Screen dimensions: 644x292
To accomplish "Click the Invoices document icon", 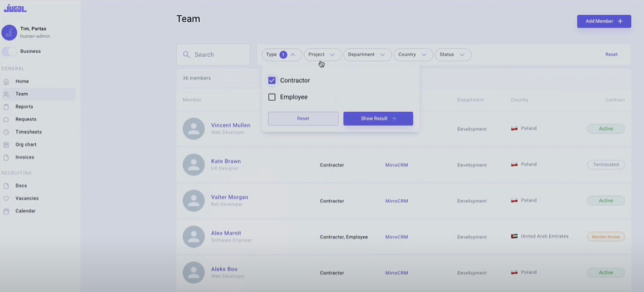I will [x=6, y=158].
